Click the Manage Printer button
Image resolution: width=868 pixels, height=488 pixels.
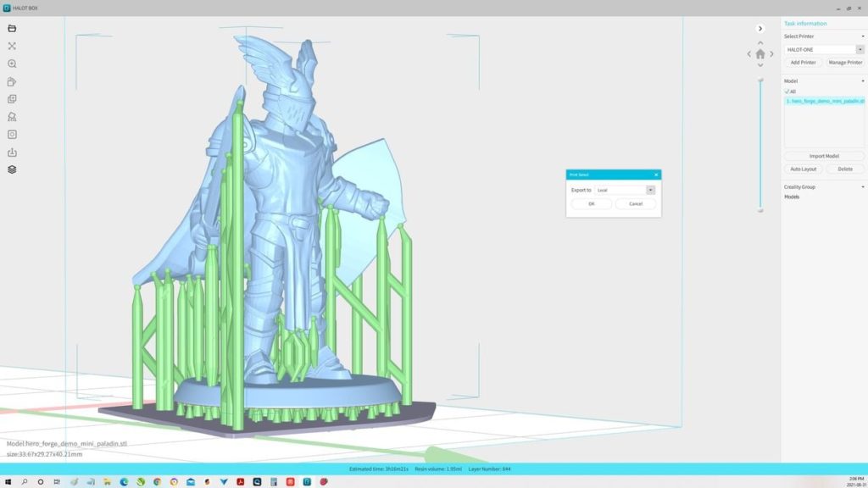point(844,63)
